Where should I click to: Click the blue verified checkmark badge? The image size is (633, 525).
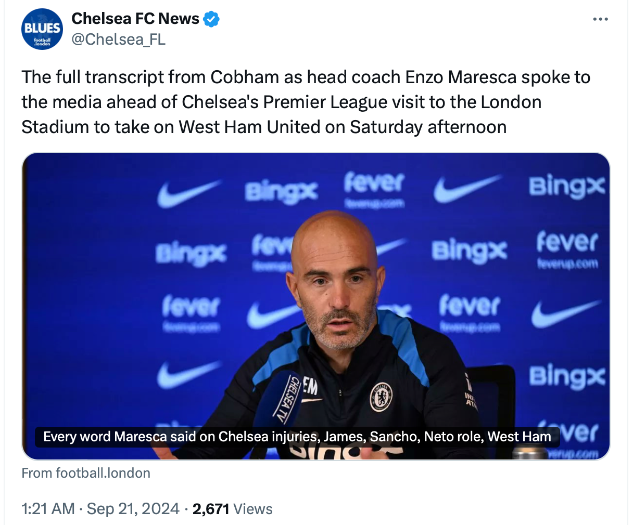(213, 19)
